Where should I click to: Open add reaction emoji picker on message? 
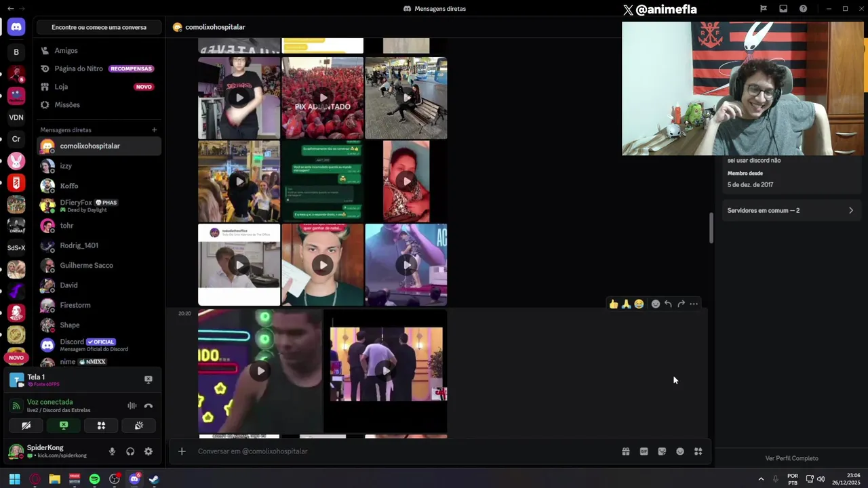pos(656,304)
